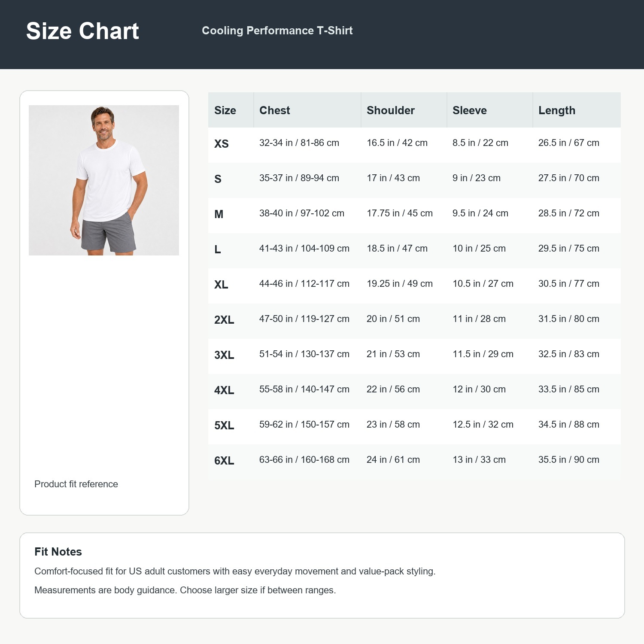This screenshot has height=644, width=644.
Task: Click the 'Size Chart' title
Action: pos(82,31)
